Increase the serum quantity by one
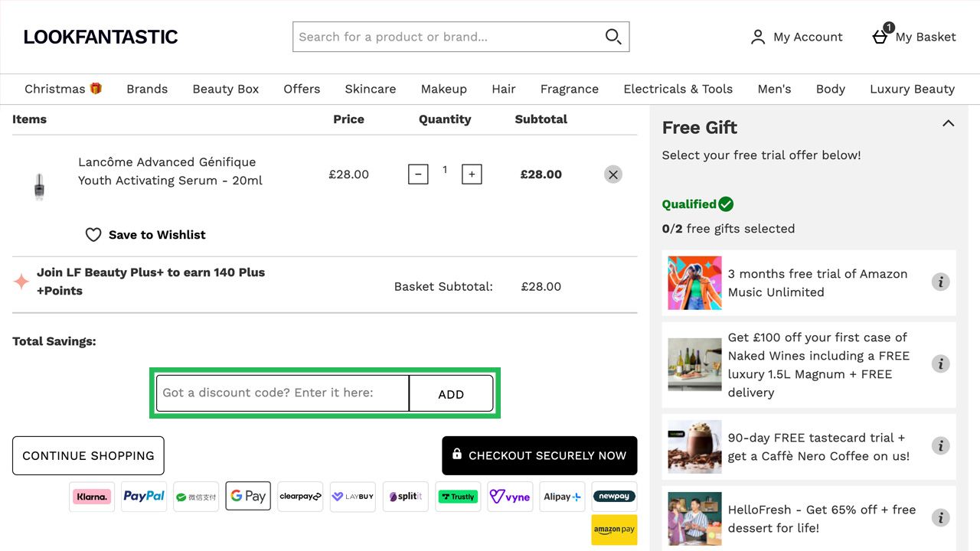Screen dimensions: 980x551 472,174
